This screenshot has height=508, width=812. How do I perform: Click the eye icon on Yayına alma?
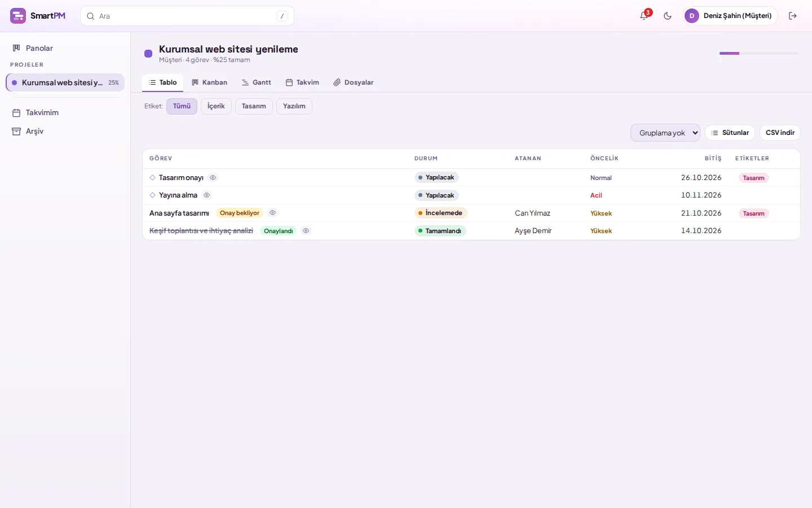207,195
